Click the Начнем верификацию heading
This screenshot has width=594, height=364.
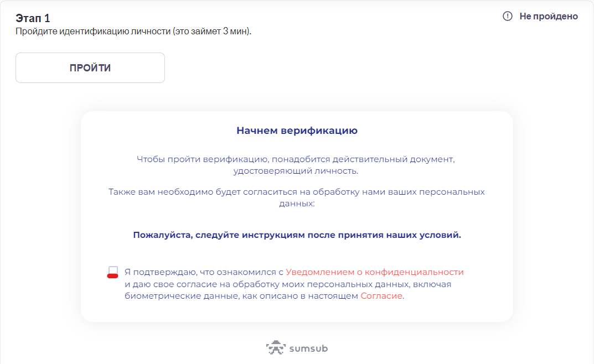[297, 131]
